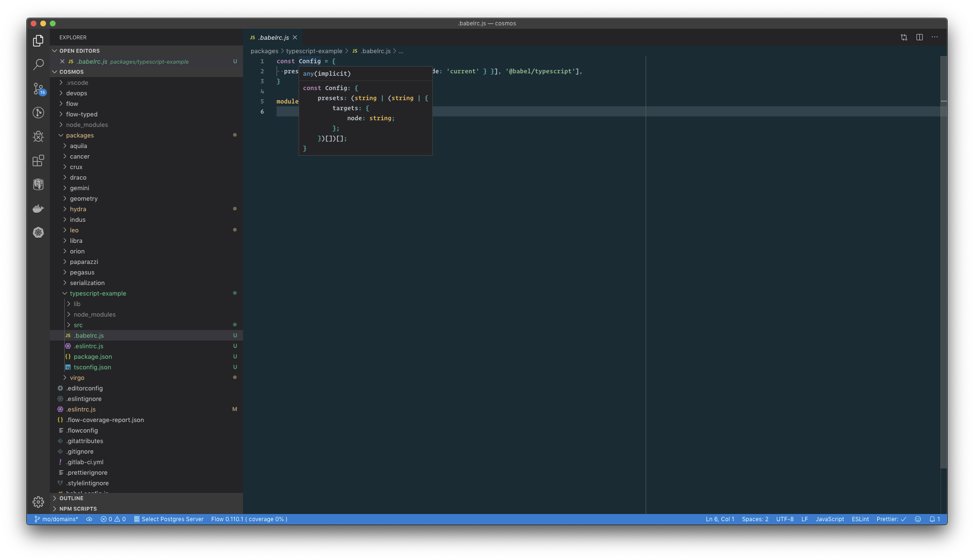Viewport: 974px width, 560px height.
Task: Open the Kubernetes extension view
Action: point(38,232)
